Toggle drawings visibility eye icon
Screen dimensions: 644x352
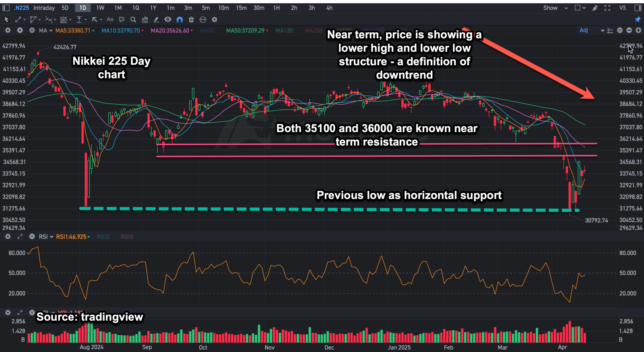168,19
